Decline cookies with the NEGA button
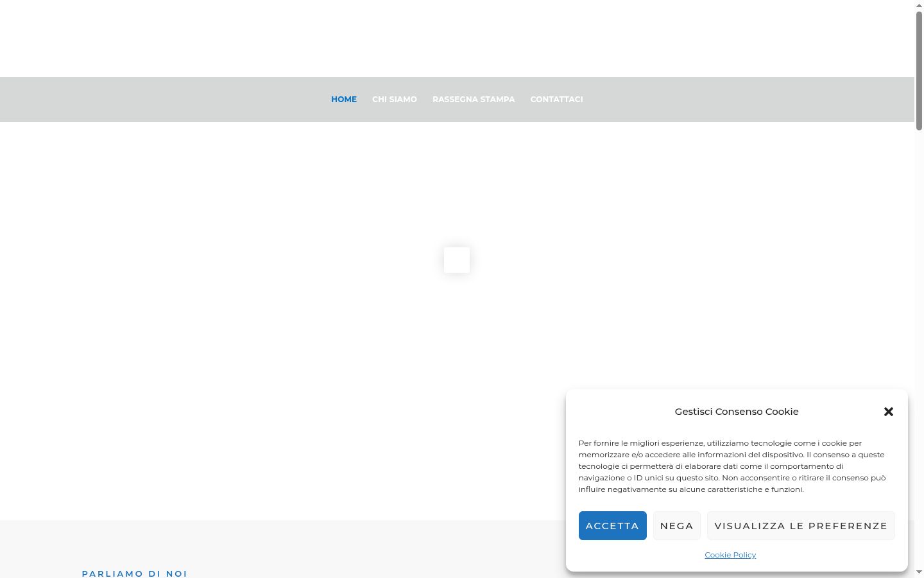The width and height of the screenshot is (924, 578). pyautogui.click(x=676, y=525)
